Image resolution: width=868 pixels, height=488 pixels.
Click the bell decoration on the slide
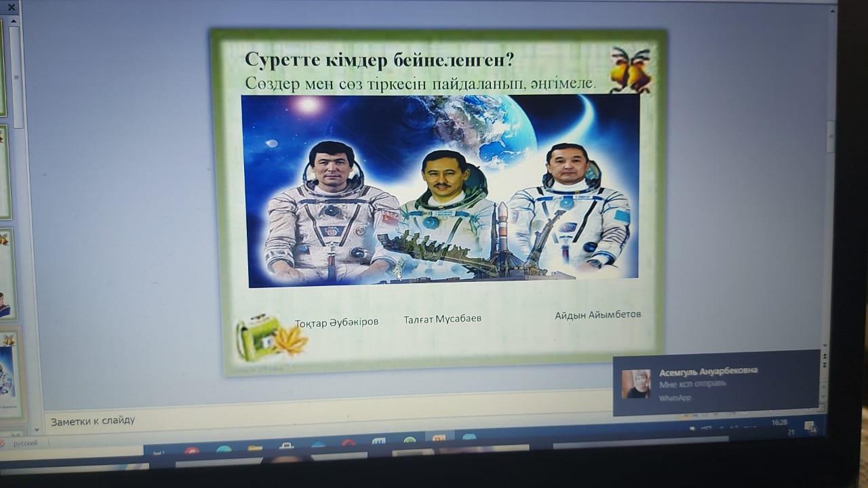pos(630,70)
